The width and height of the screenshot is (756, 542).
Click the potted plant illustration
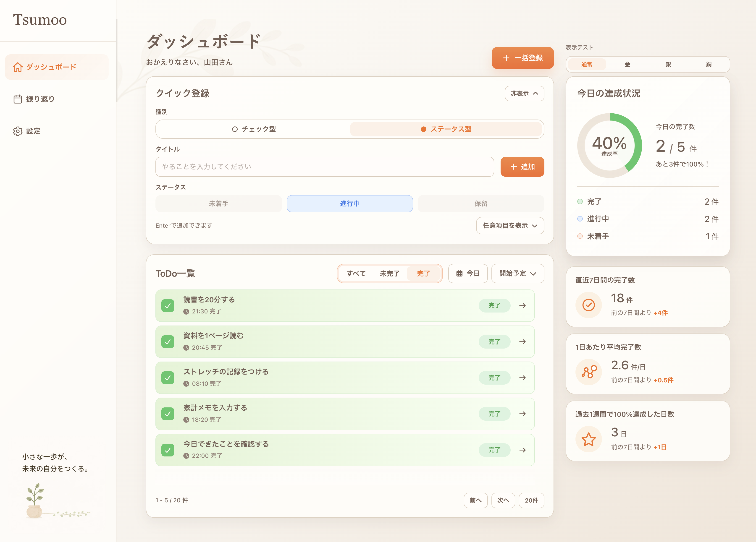coord(35,501)
